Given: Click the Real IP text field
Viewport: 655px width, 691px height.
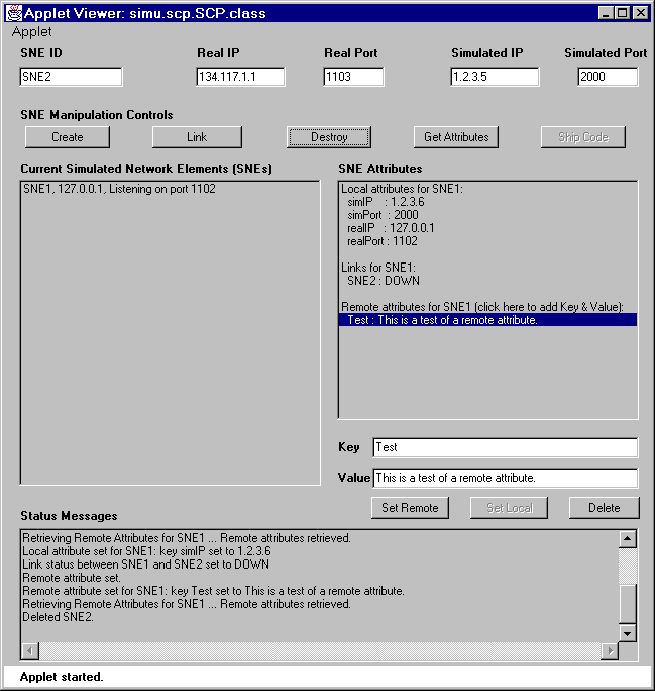Looking at the screenshot, I should [x=240, y=77].
